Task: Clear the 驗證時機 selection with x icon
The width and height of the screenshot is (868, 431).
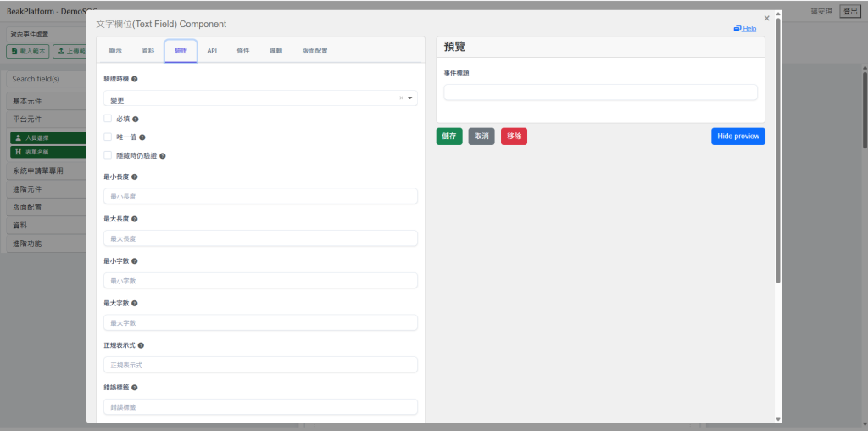Action: click(x=401, y=98)
